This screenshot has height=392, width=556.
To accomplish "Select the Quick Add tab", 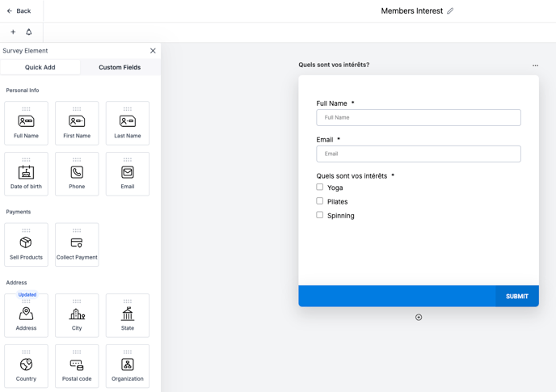I will pos(40,68).
